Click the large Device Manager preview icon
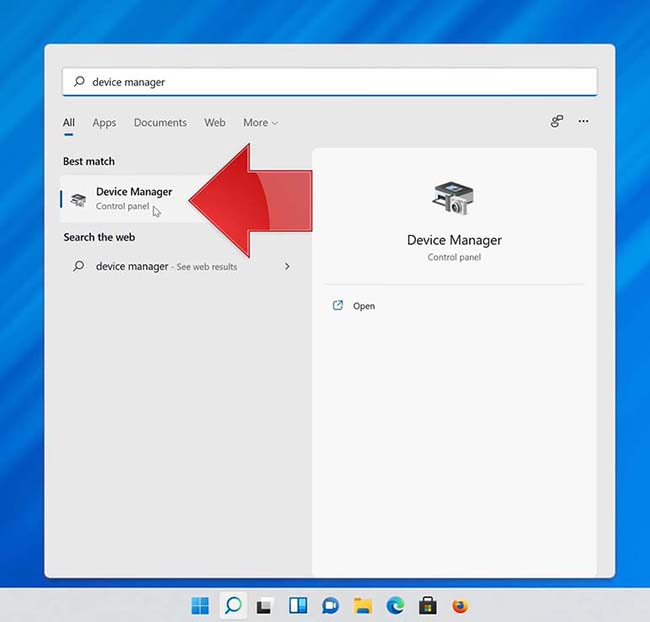This screenshot has height=622, width=650. click(x=454, y=198)
